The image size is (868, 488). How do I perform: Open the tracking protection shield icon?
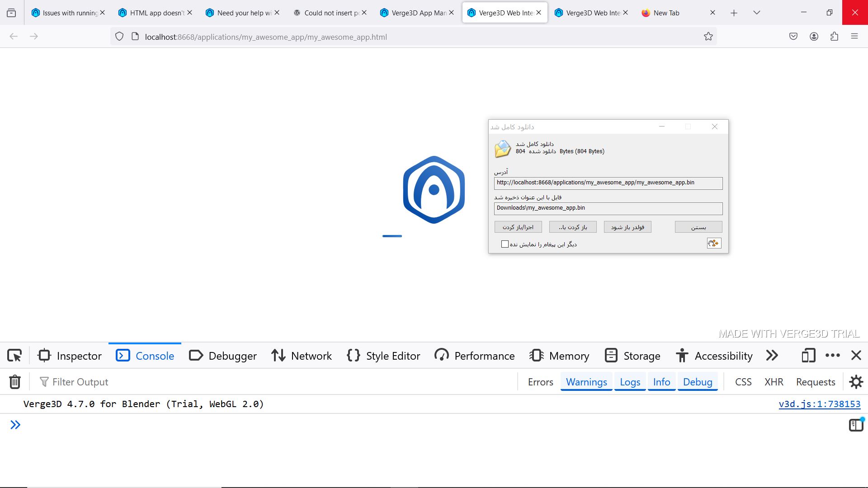119,37
